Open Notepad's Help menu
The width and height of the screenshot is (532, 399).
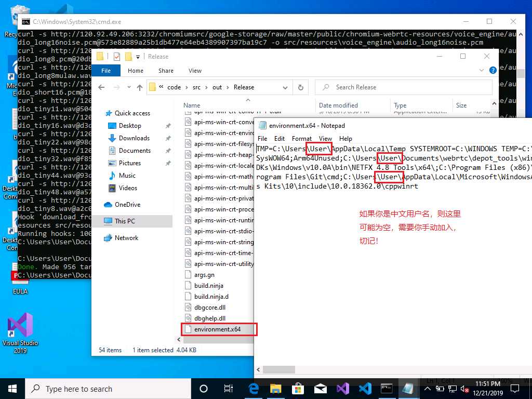pyautogui.click(x=345, y=138)
